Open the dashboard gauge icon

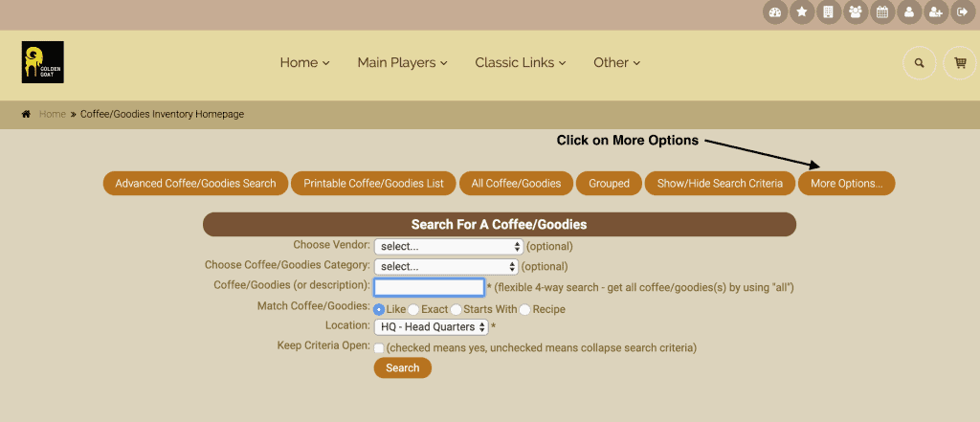(x=775, y=12)
